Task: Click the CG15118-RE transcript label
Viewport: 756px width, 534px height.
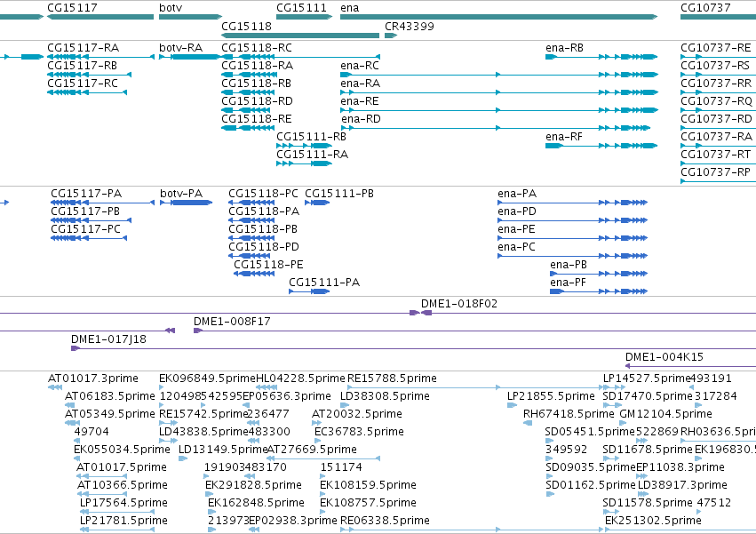Action: click(x=257, y=119)
